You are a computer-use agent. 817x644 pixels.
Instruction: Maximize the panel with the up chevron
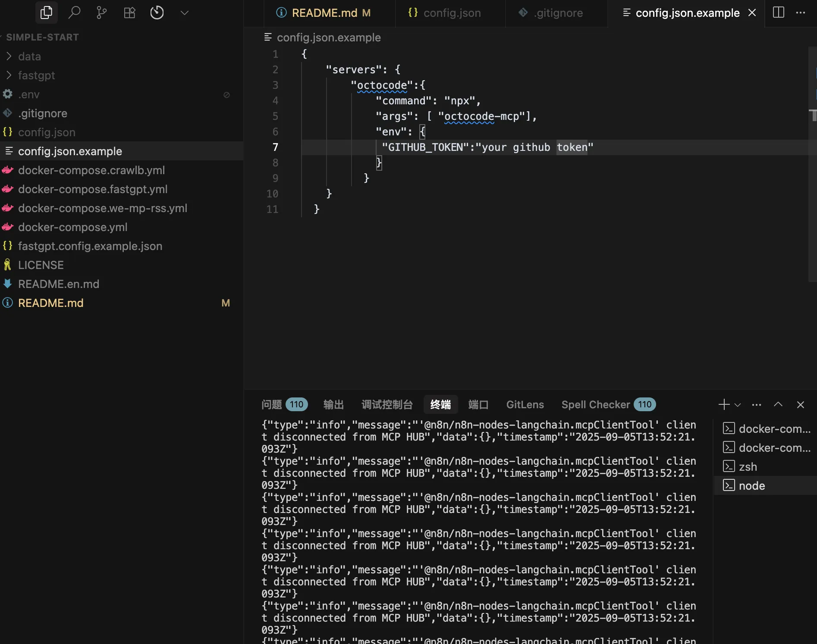(x=778, y=404)
